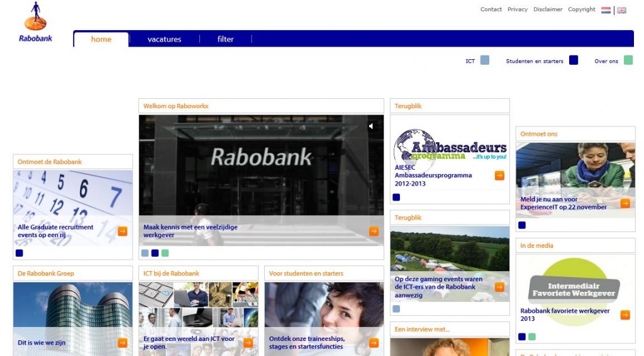Toggle the Over ons filter square
This screenshot has height=356, width=644.
click(628, 60)
